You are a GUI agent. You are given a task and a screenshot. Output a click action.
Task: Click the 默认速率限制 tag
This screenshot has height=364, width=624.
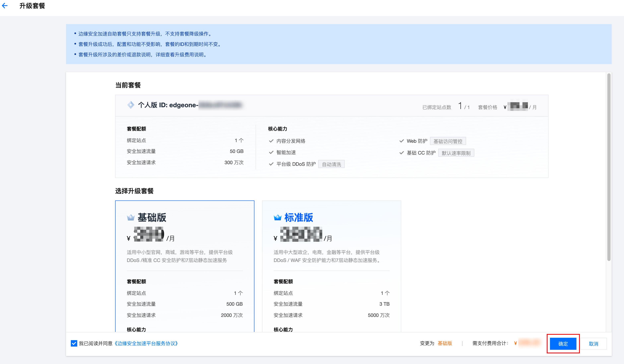(x=456, y=153)
